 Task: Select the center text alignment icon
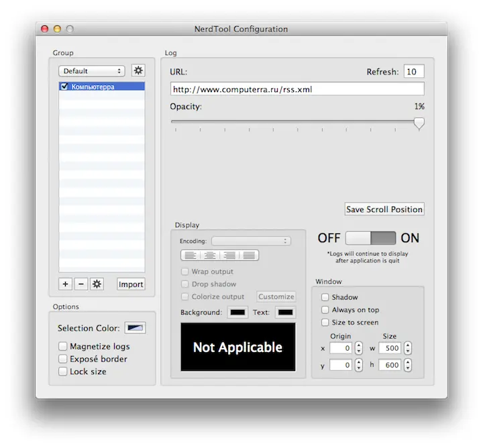[x=210, y=255]
